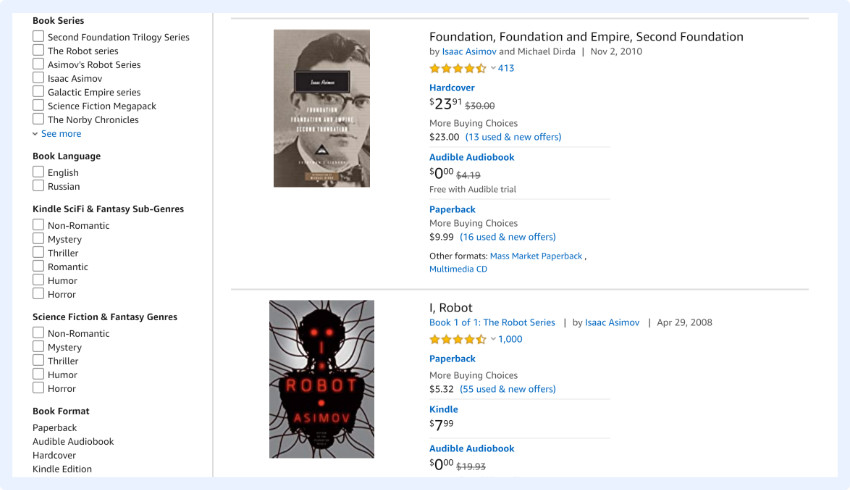Click the star rating for I, Robot

pos(457,339)
